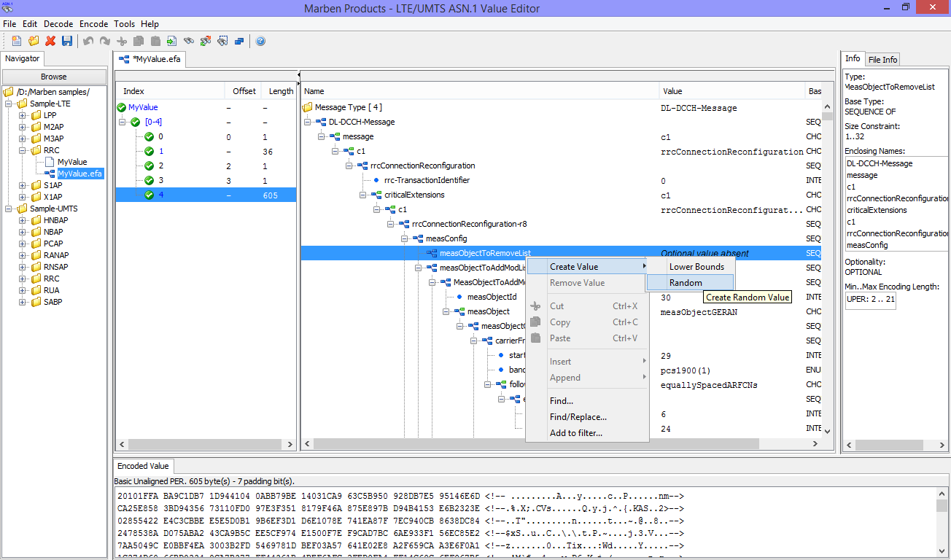951x560 pixels.
Task: Select the Navigator tab
Action: 23,59
